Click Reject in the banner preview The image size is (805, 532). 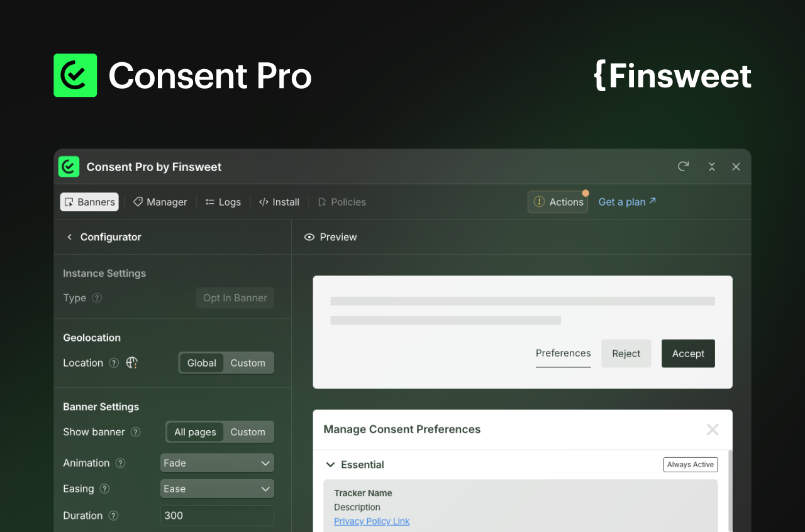coord(626,353)
